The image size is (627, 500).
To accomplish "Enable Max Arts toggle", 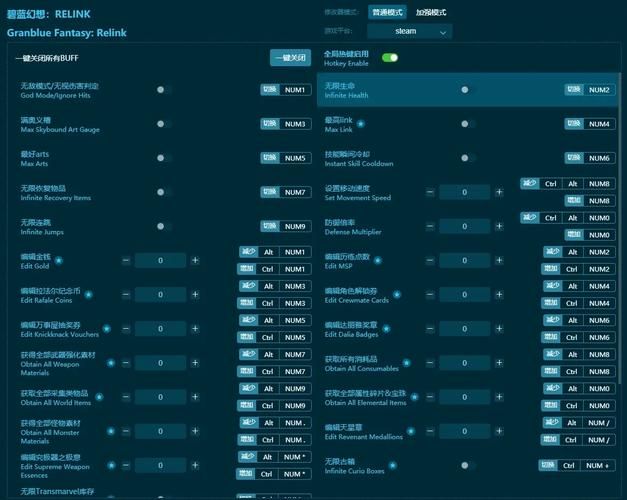I will click(164, 158).
